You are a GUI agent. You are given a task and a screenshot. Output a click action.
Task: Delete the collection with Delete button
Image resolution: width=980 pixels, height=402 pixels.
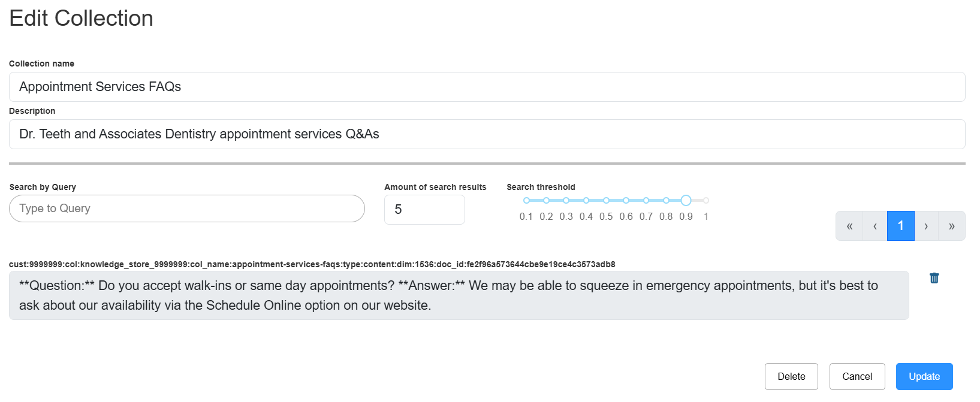791,376
